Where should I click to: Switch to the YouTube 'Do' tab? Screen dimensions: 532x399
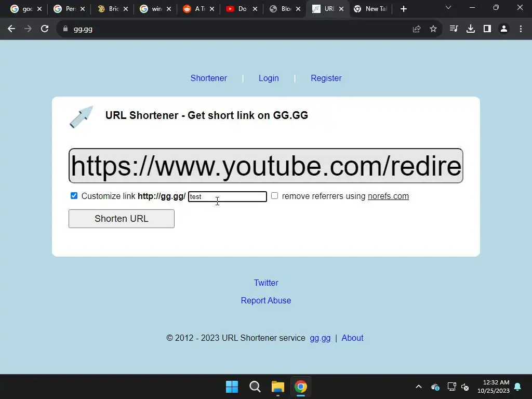click(237, 9)
